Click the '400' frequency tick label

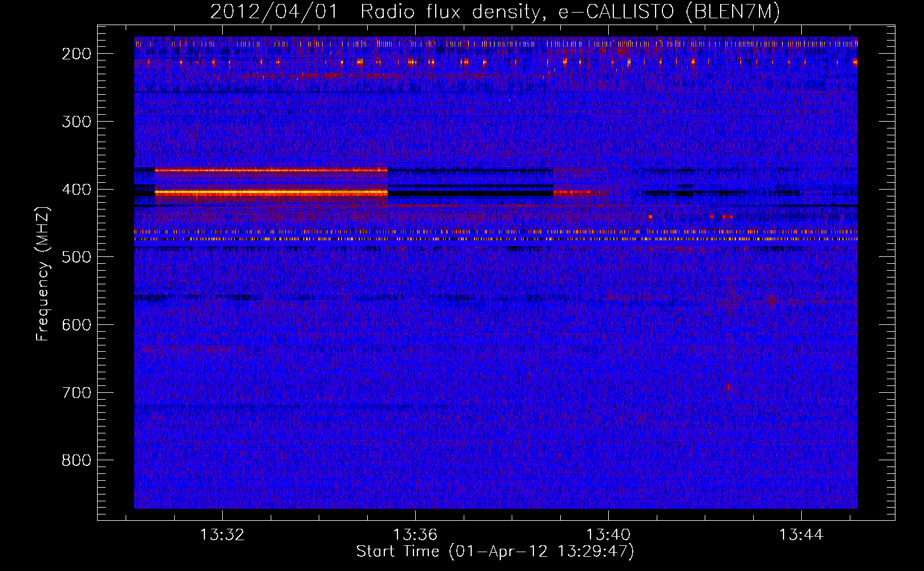pos(77,190)
